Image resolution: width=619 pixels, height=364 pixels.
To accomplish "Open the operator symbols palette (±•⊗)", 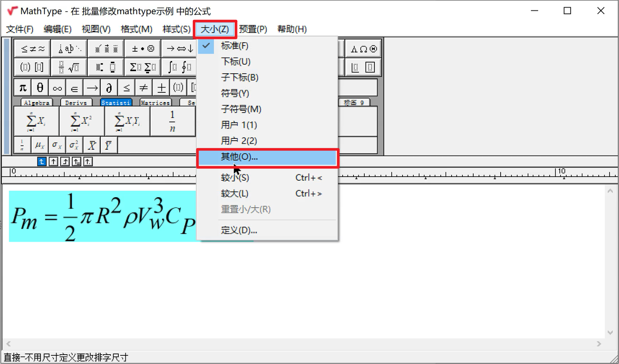I will (x=143, y=49).
